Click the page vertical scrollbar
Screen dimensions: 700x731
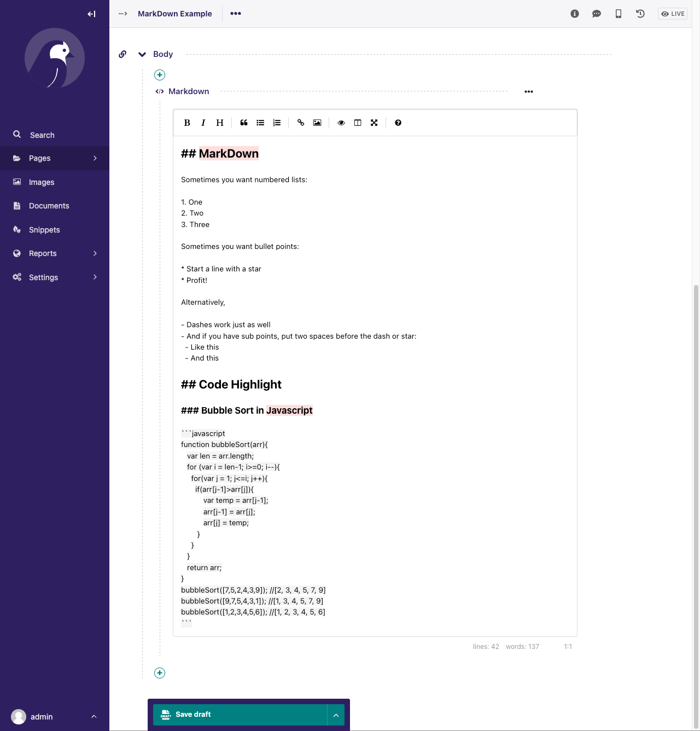pos(696,492)
